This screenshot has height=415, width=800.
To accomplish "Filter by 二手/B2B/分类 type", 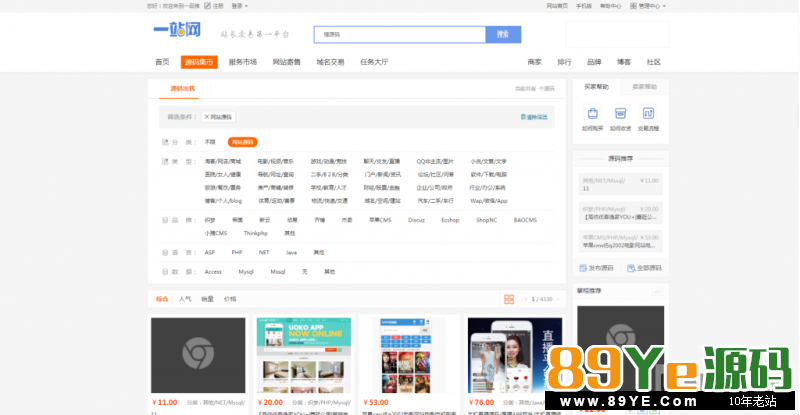I will (329, 175).
